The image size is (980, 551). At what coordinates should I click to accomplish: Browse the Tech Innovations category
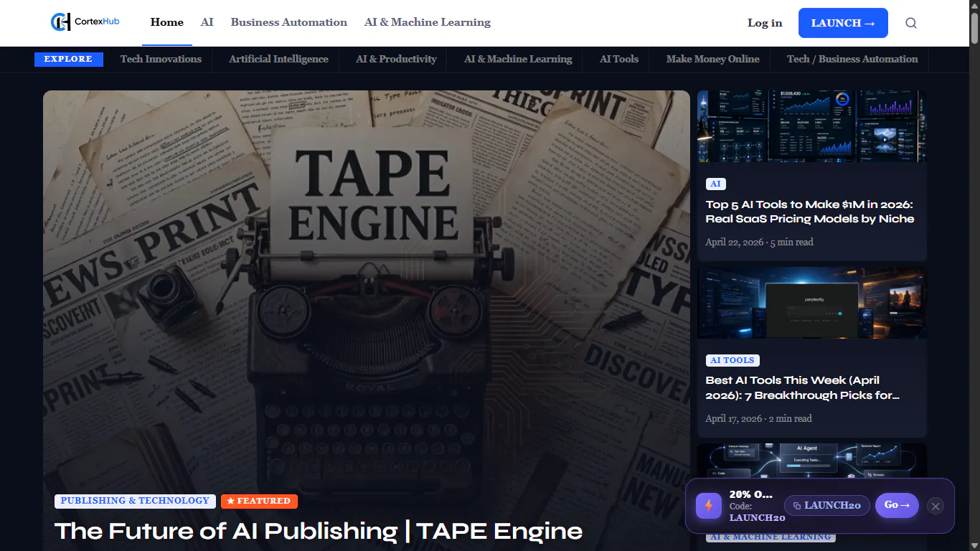pos(161,59)
